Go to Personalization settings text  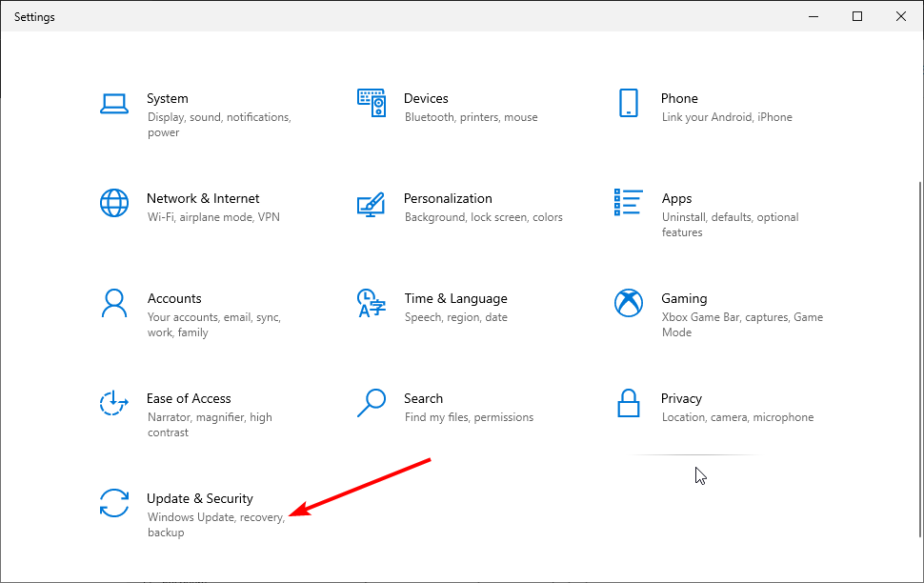point(448,199)
